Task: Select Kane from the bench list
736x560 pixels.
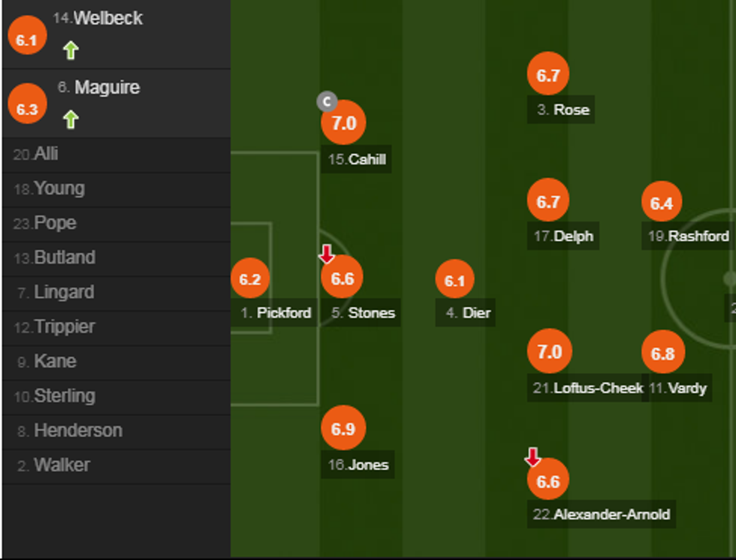Action: 55,362
